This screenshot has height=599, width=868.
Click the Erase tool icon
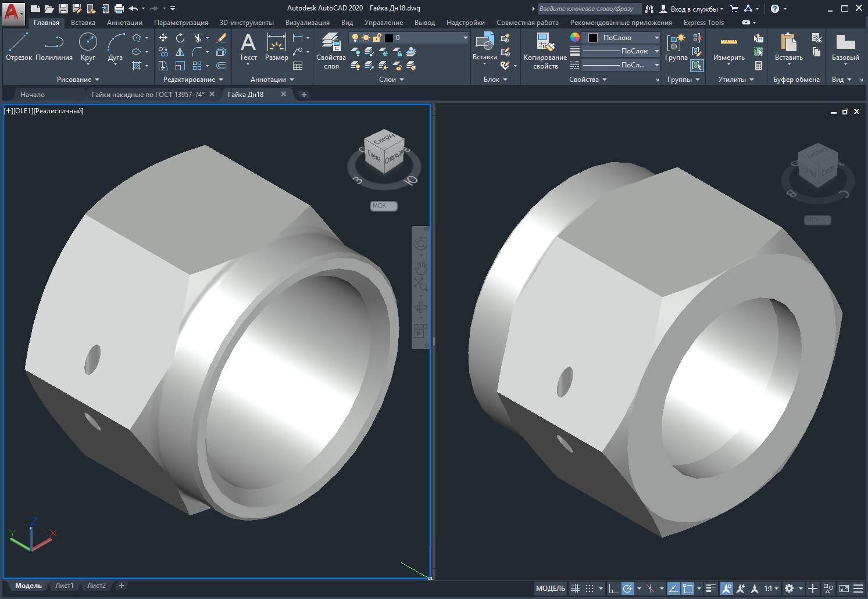pyautogui.click(x=221, y=38)
